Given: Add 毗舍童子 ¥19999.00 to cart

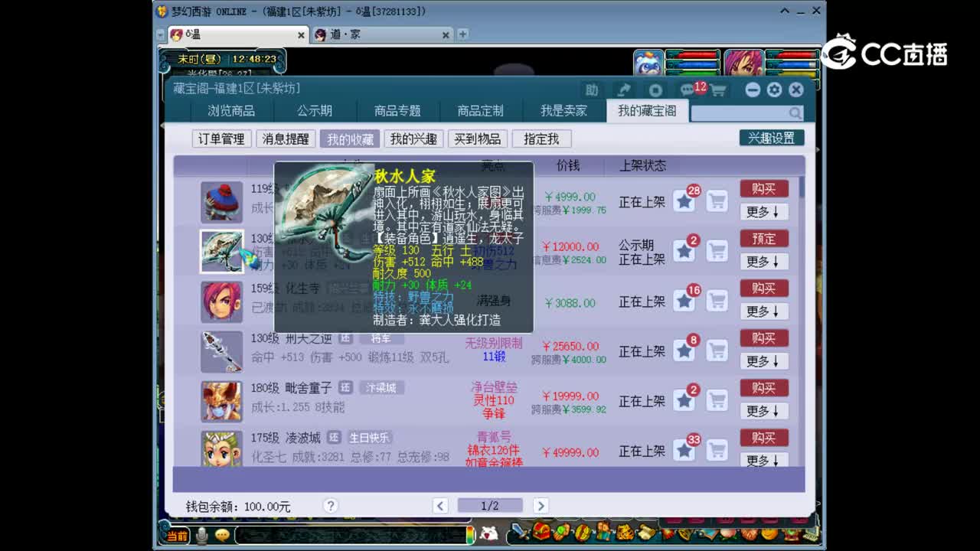Looking at the screenshot, I should pyautogui.click(x=717, y=400).
